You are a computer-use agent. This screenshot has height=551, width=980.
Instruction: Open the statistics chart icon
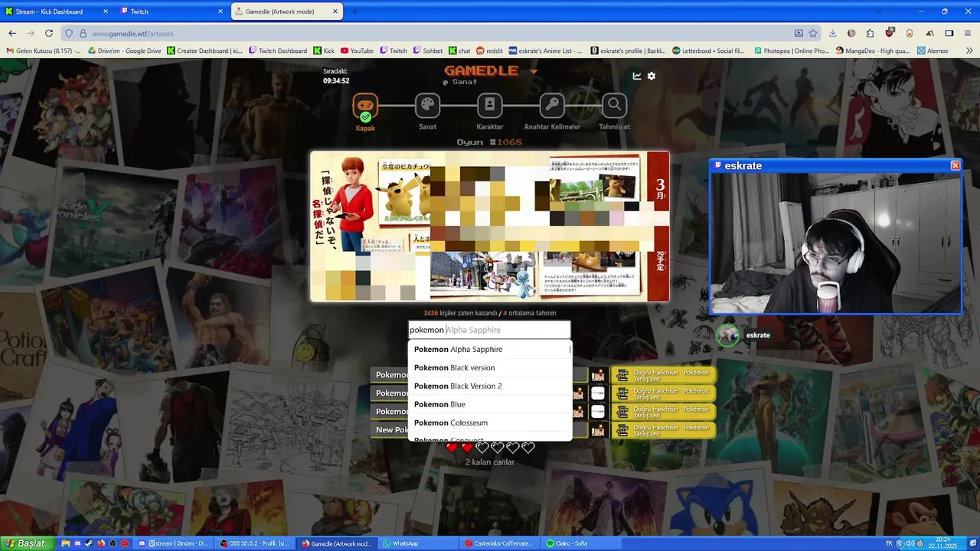point(637,76)
